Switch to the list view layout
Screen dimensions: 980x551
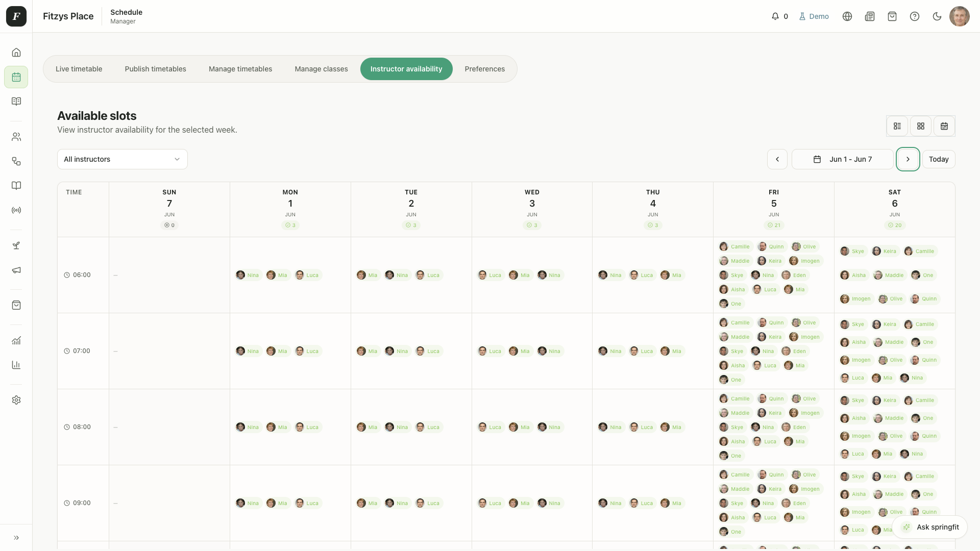[x=897, y=126]
